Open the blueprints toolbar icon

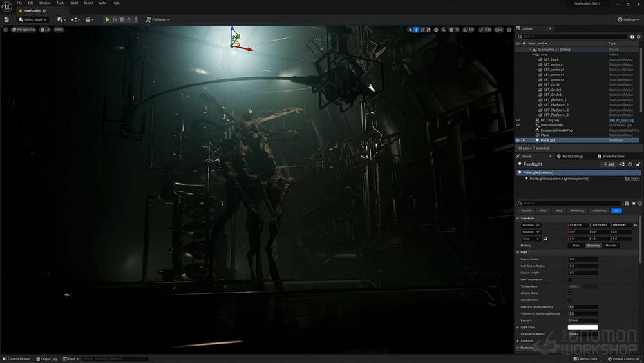[x=75, y=19]
